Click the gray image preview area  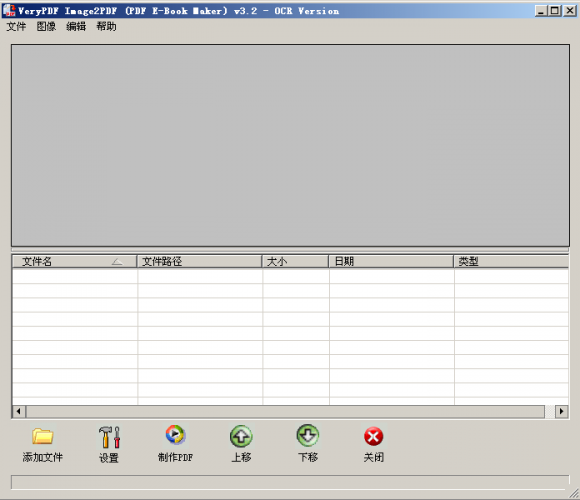(x=290, y=145)
